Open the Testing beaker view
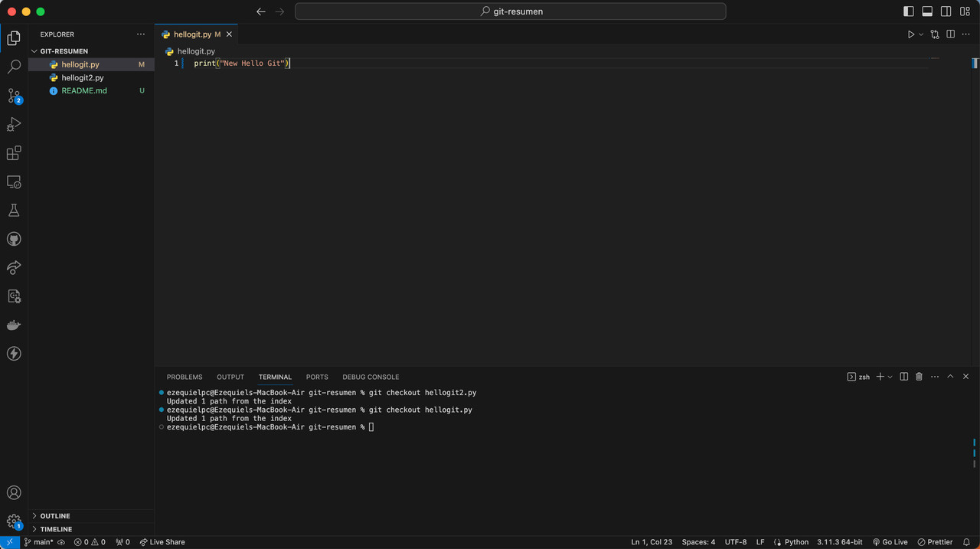Viewport: 980px width, 549px height. [x=14, y=211]
